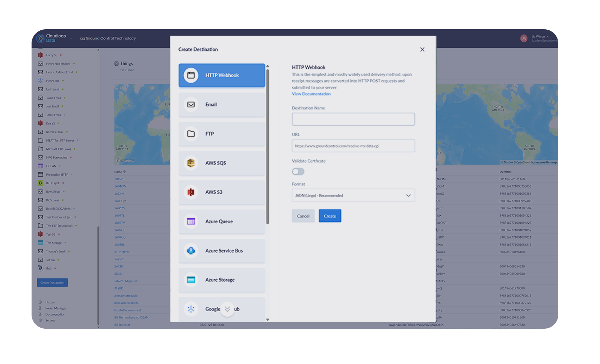Select the AWS S3 destination
Screen dimensions: 600x364
click(x=222, y=192)
